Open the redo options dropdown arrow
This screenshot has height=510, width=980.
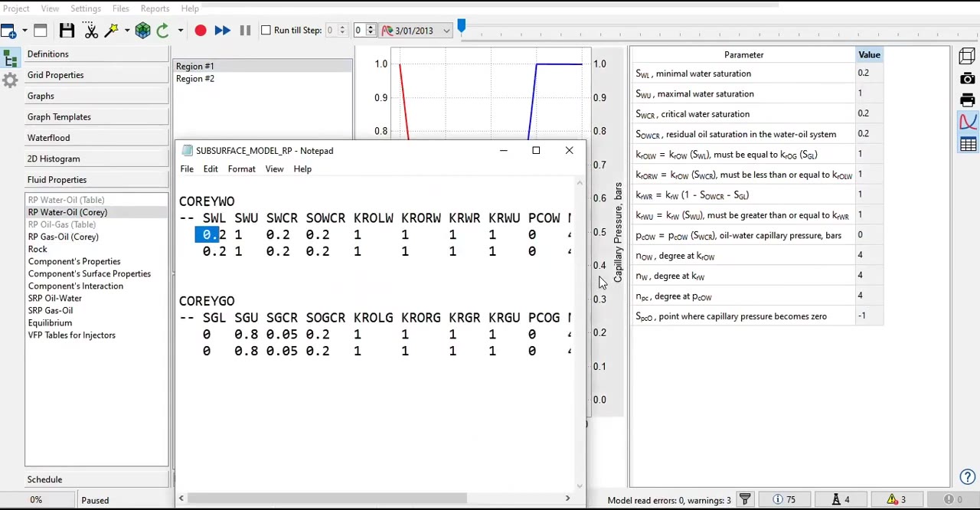pos(180,30)
